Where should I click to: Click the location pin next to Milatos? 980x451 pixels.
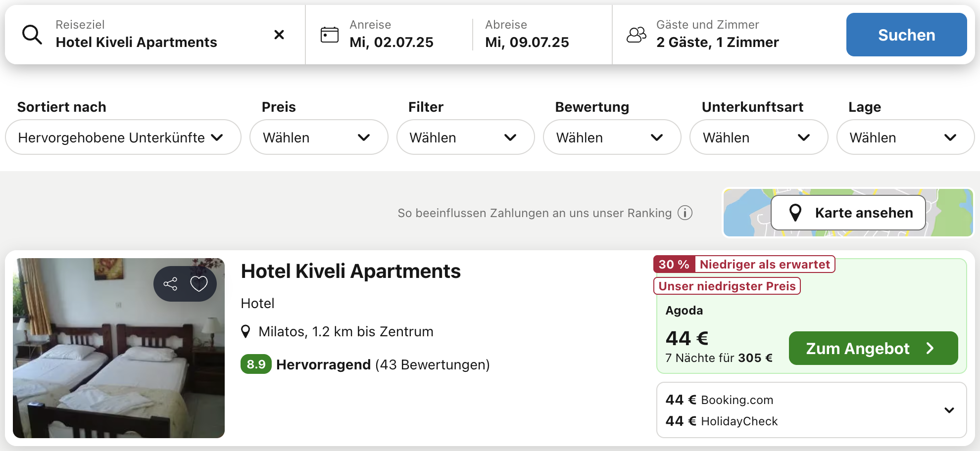tap(245, 331)
